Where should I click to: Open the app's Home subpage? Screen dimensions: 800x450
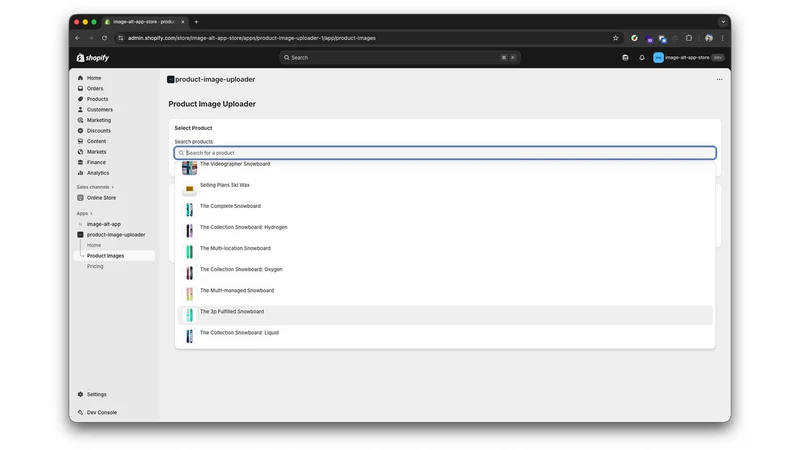pos(94,245)
